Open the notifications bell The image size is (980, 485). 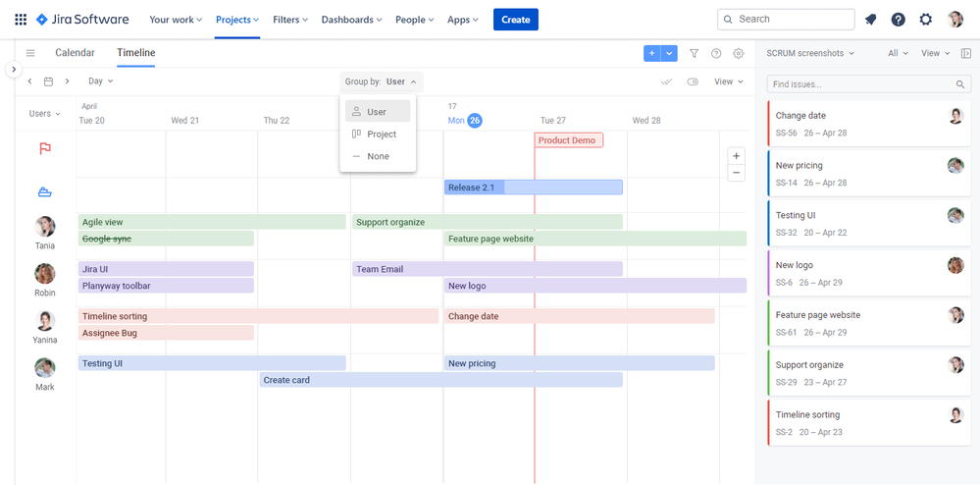point(871,20)
